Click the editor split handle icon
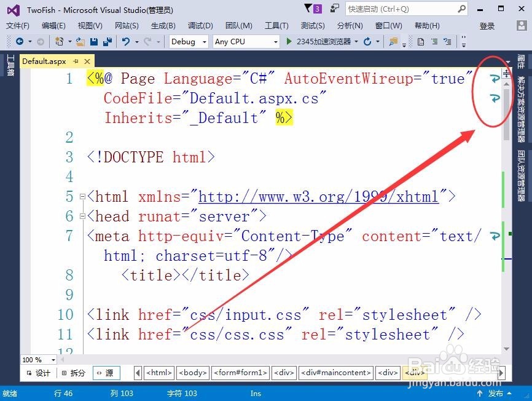This screenshot has height=401, width=532. pos(506,73)
